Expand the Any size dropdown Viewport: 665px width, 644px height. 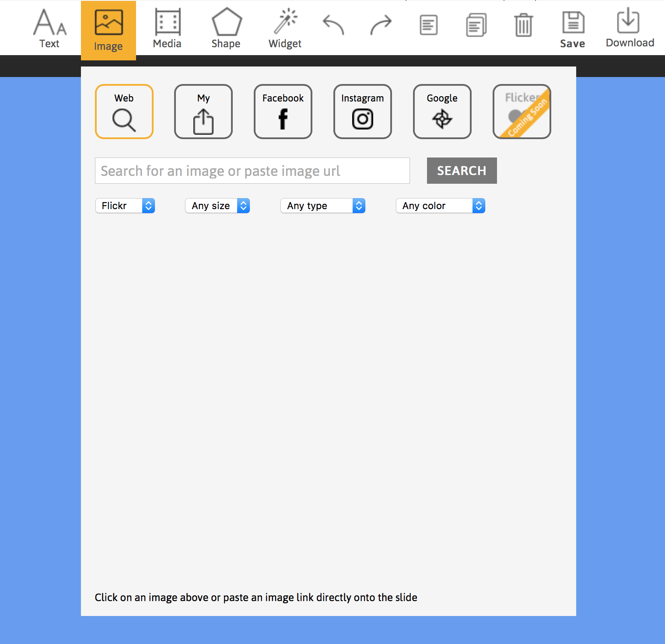pyautogui.click(x=217, y=206)
